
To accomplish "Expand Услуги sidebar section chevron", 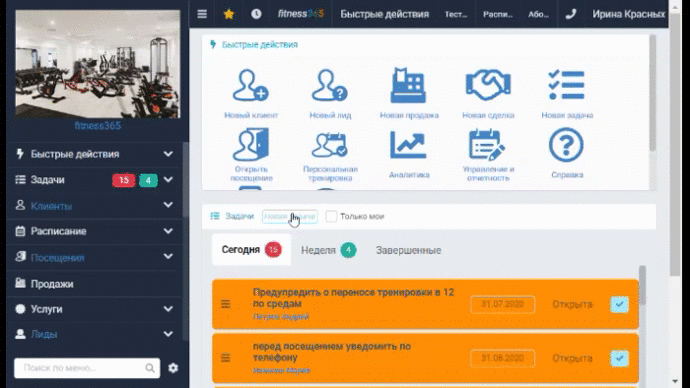I will click(x=168, y=309).
